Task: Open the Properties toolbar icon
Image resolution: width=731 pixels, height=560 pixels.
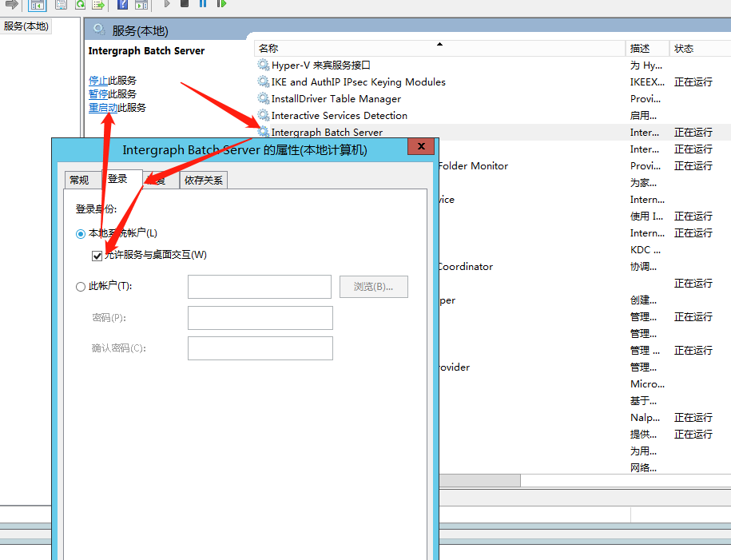Action: pyautogui.click(x=61, y=4)
